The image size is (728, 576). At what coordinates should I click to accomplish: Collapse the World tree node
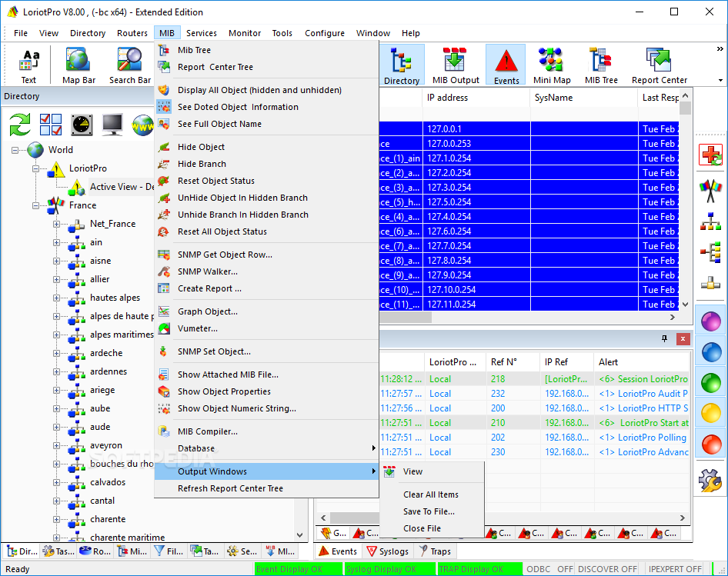(x=15, y=150)
